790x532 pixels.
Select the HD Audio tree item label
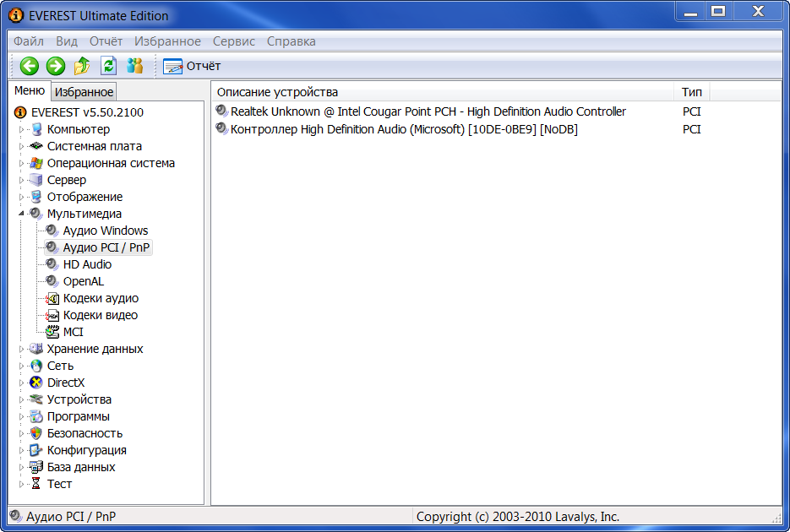(87, 264)
